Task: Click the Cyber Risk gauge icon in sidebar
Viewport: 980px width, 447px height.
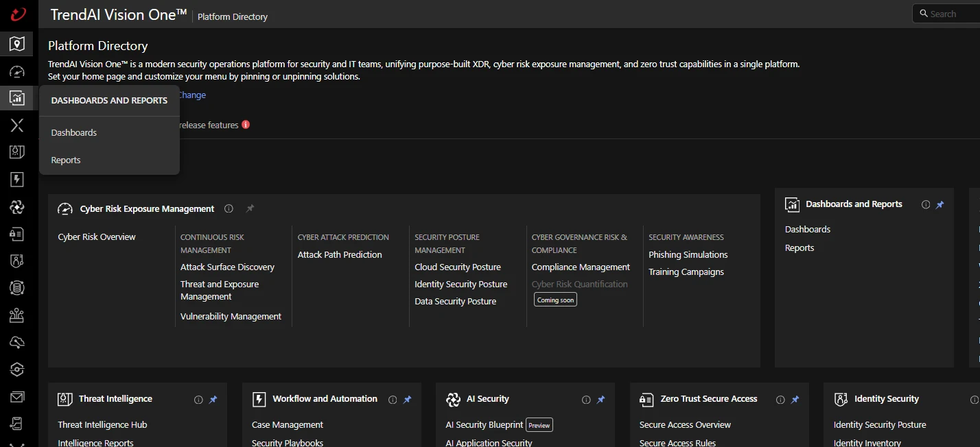Action: [17, 71]
